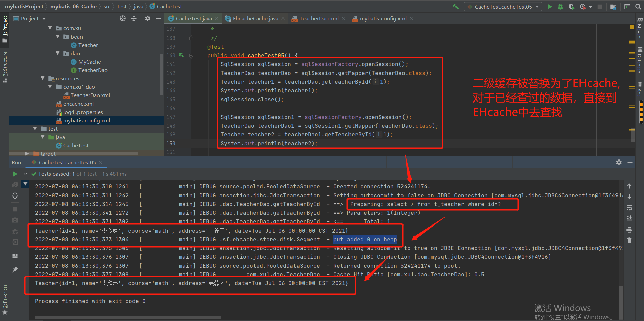The image size is (644, 321).
Task: Click console horizontal scrollbar
Action: [x=127, y=317]
